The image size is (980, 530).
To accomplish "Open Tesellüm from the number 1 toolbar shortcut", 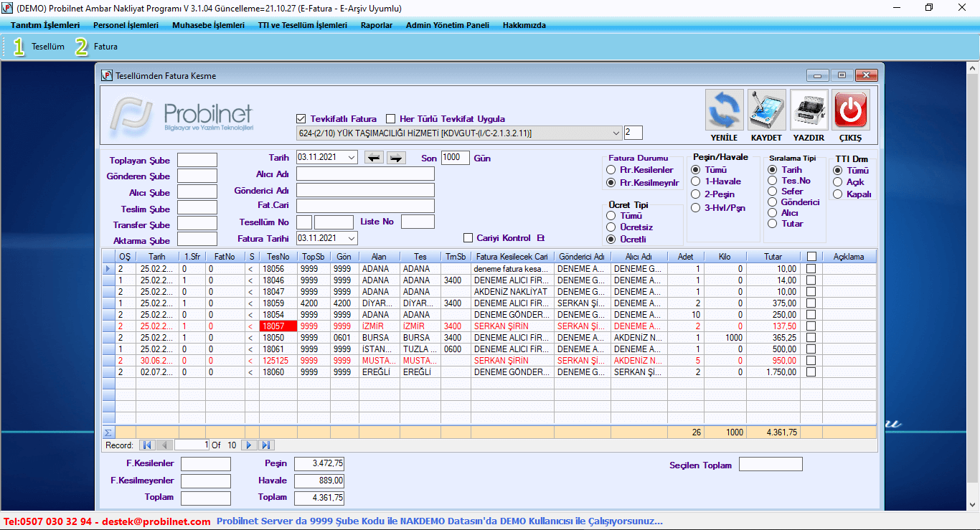I will tap(38, 47).
